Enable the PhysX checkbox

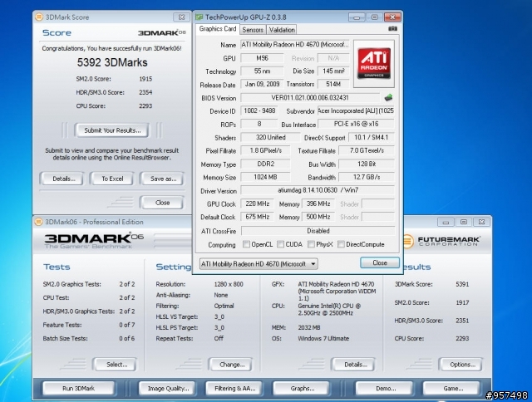(x=311, y=244)
